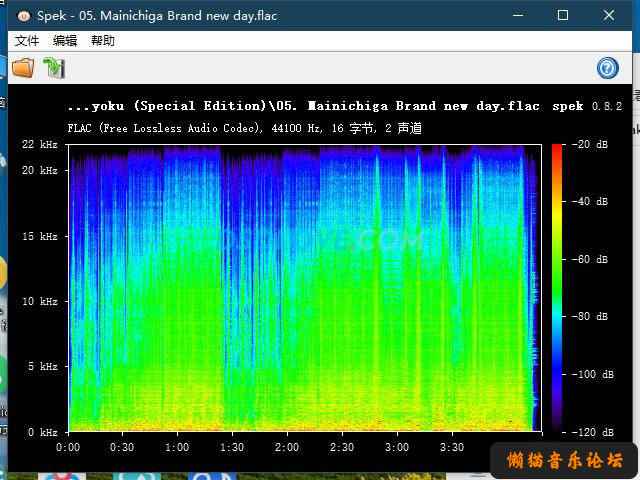Click the -100 dB scale label
The height and width of the screenshot is (480, 640).
592,374
